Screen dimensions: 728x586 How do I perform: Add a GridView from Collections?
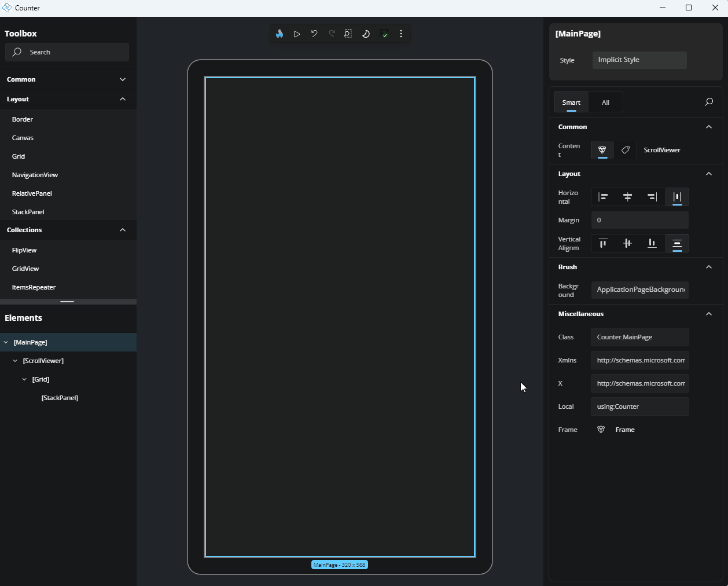coord(25,269)
